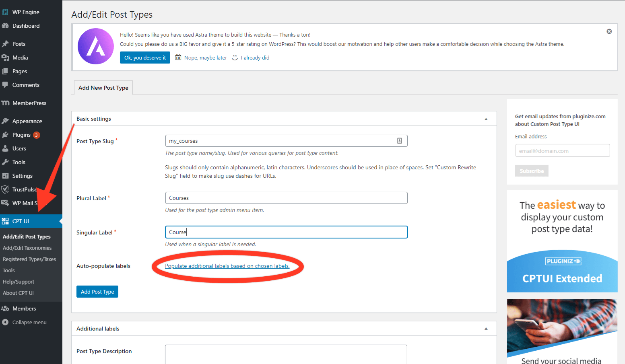Dismiss the Astra notice with X icon
625x364 pixels.
tap(609, 31)
